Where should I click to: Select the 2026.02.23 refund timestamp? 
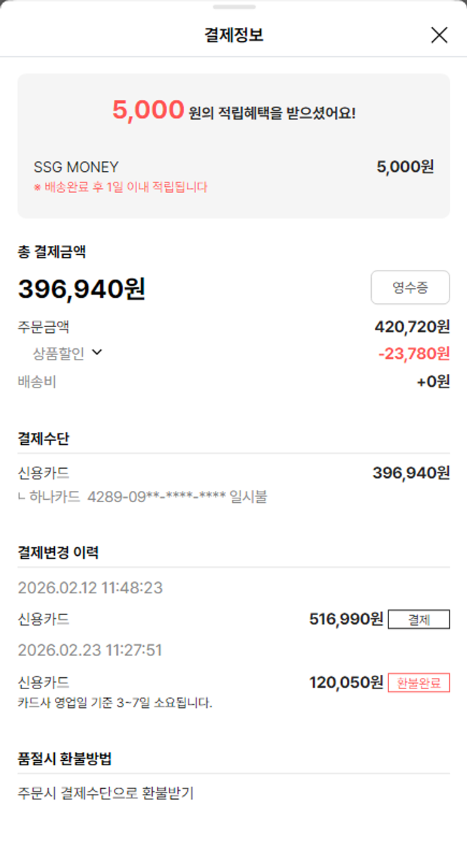pyautogui.click(x=90, y=651)
